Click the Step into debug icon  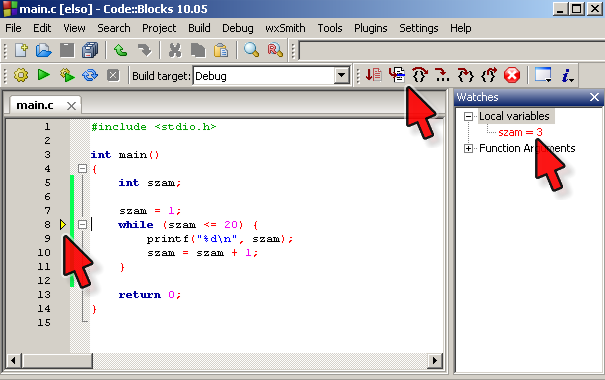click(x=465, y=74)
